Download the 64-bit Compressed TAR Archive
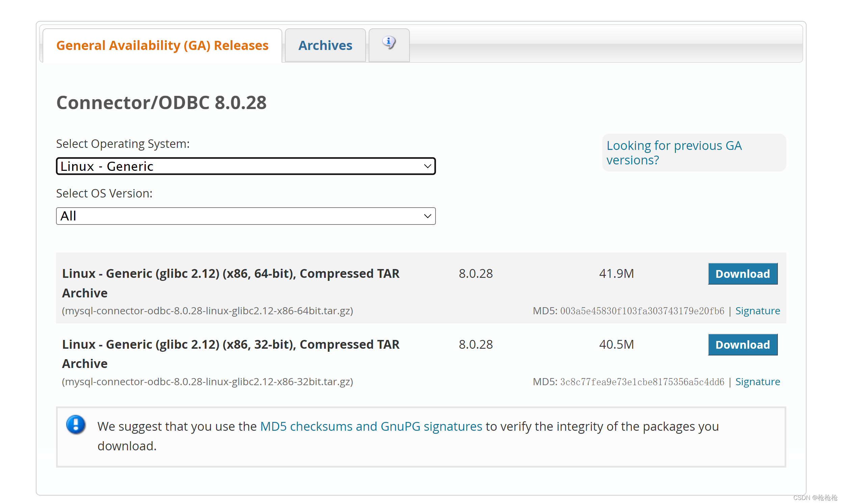The width and height of the screenshot is (843, 504). click(x=742, y=274)
